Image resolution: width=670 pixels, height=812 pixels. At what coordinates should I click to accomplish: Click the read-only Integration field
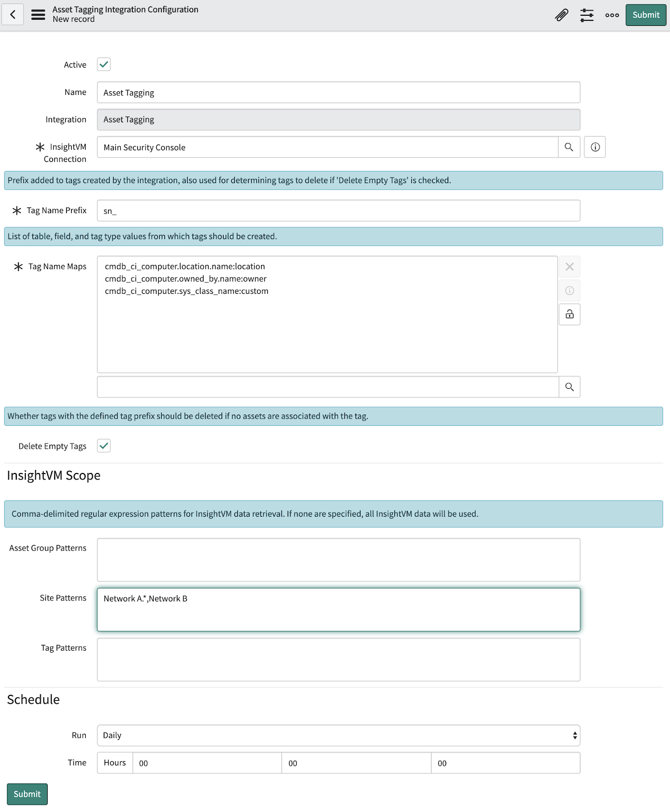(339, 120)
